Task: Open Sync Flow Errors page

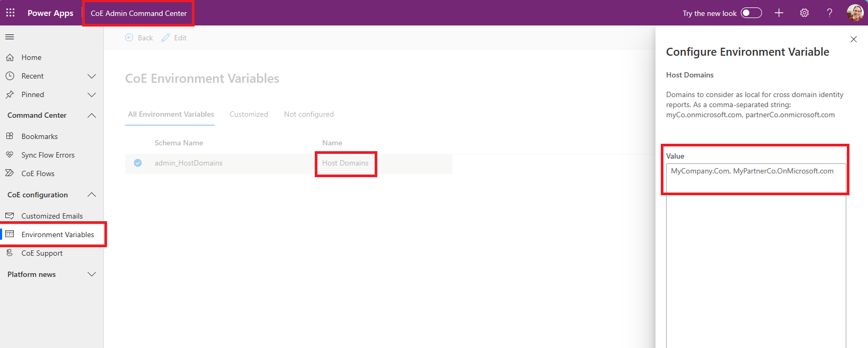Action: [x=48, y=155]
